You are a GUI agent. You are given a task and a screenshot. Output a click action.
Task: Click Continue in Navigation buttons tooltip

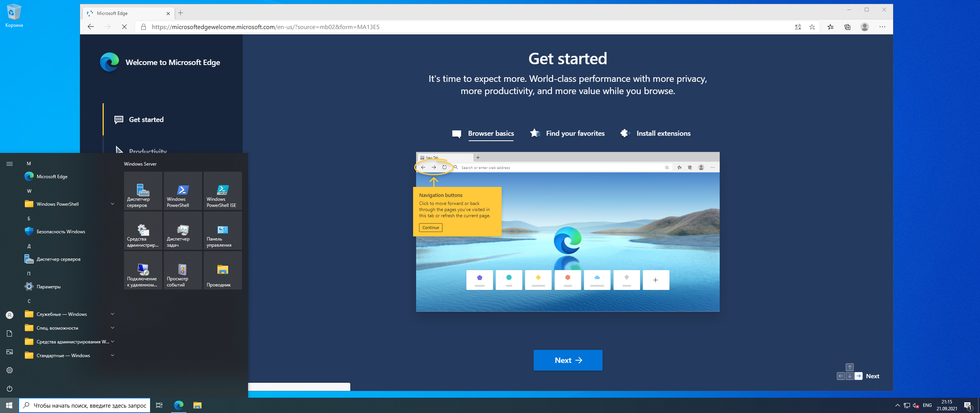[x=431, y=228]
